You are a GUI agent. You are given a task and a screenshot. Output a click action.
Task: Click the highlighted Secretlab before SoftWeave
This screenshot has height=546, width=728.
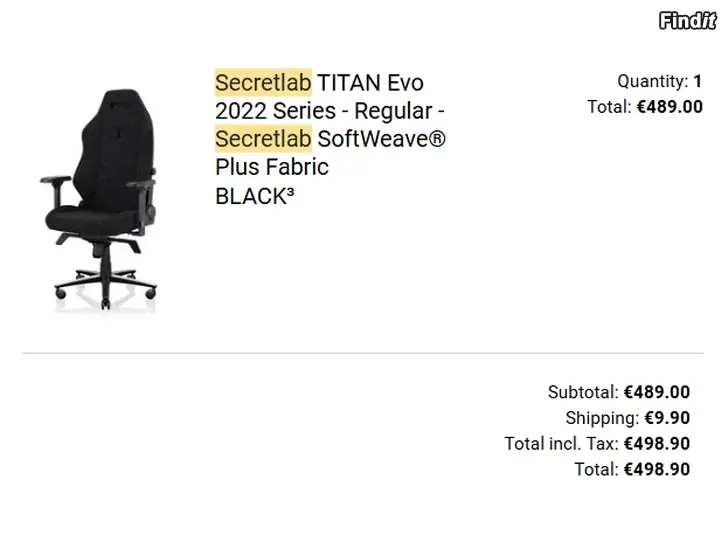point(263,139)
